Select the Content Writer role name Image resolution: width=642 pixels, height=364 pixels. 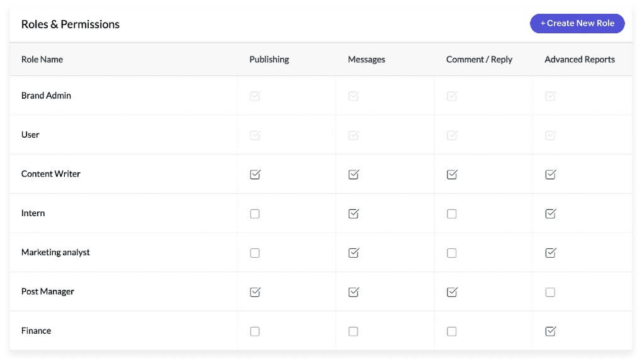tap(50, 174)
